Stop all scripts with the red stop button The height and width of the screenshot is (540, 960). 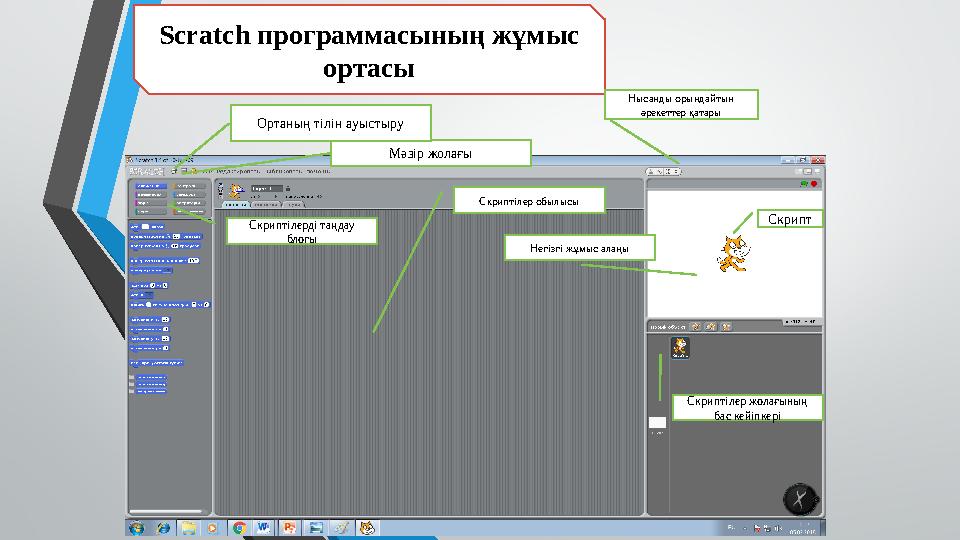point(814,184)
